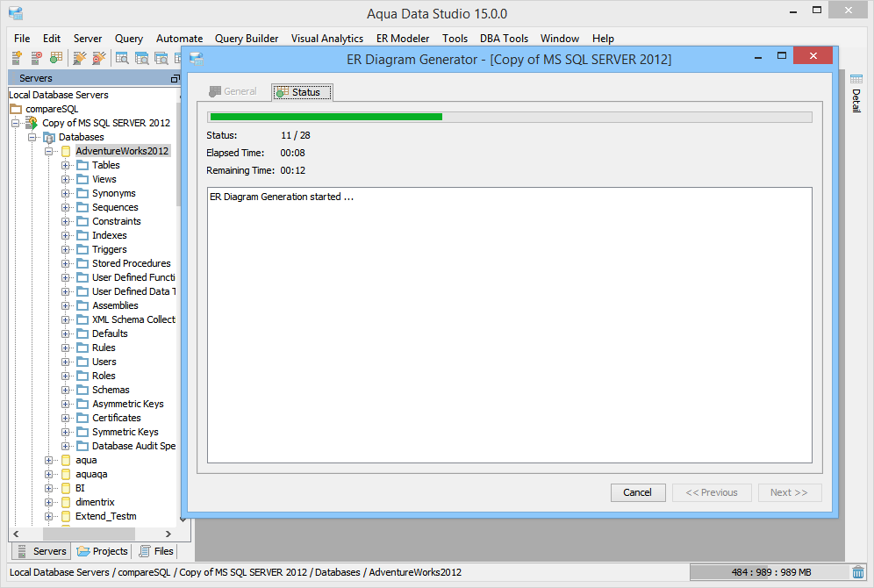Click the Register Server toolbar icon
This screenshot has height=588, width=874.
pos(17,57)
